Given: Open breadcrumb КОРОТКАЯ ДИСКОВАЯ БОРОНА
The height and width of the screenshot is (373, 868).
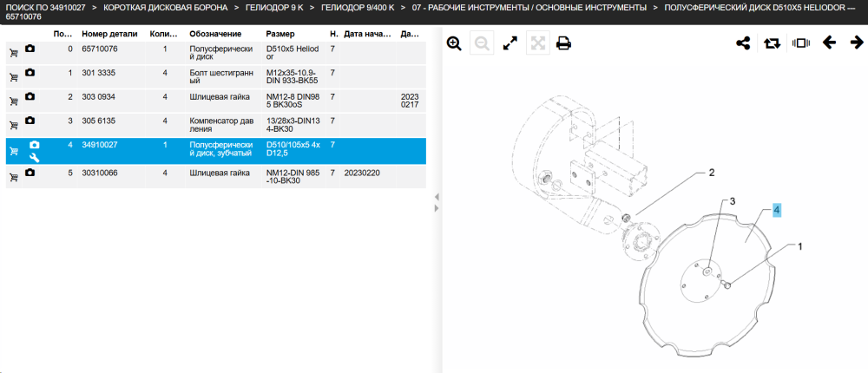Looking at the screenshot, I should pyautogui.click(x=166, y=8).
